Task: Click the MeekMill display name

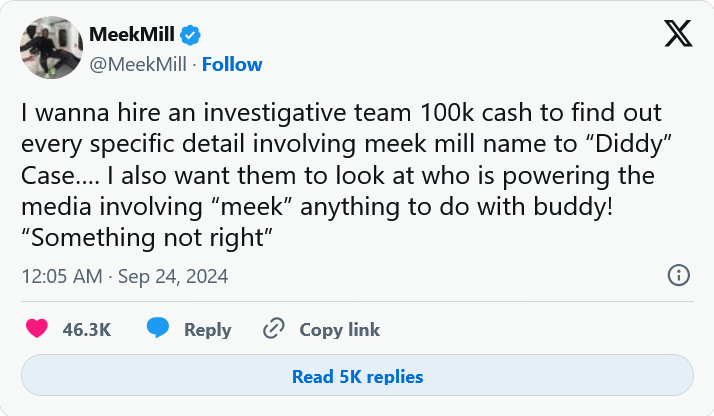Action: [x=131, y=36]
